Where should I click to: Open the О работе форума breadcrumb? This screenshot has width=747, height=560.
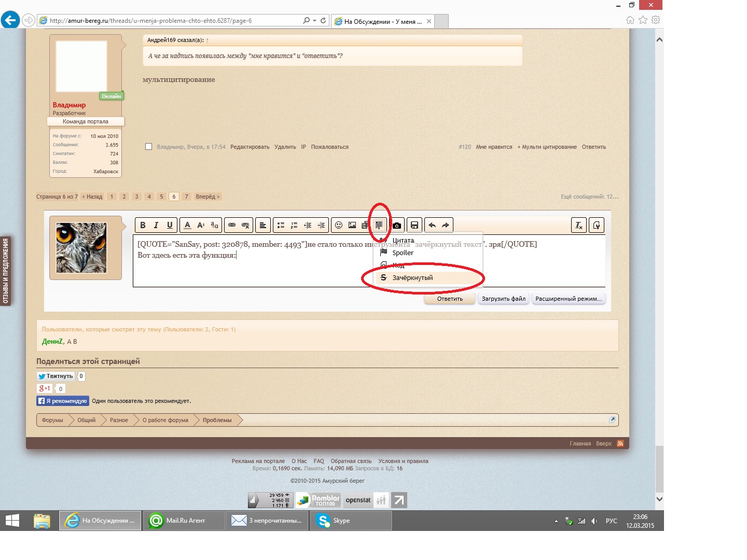coord(165,420)
